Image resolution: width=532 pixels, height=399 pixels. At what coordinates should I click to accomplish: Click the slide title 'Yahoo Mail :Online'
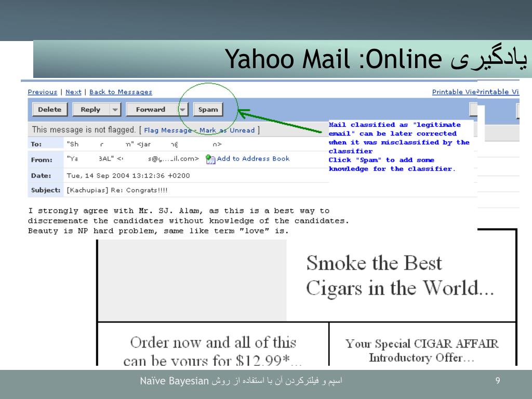point(333,59)
